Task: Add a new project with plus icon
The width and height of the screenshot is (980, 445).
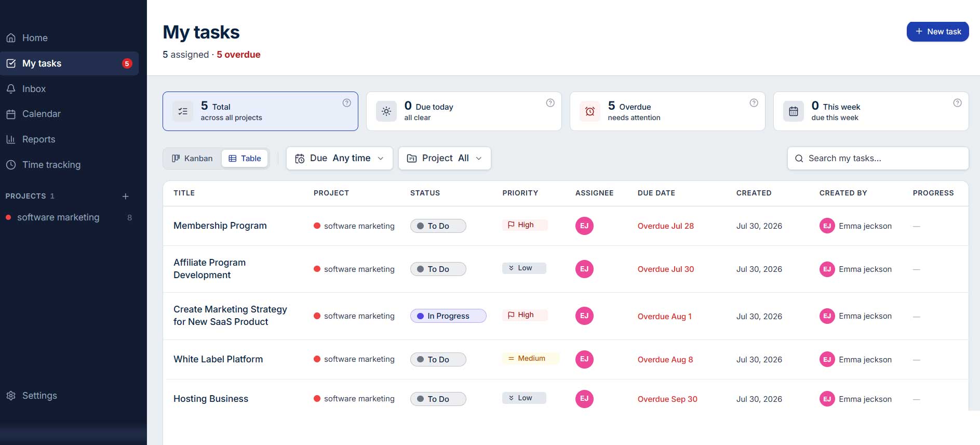Action: click(x=125, y=196)
